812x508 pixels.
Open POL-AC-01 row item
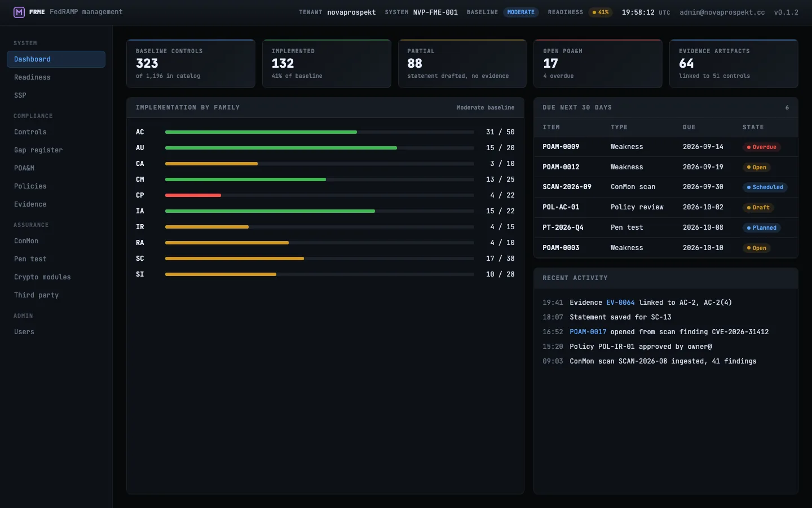click(561, 207)
